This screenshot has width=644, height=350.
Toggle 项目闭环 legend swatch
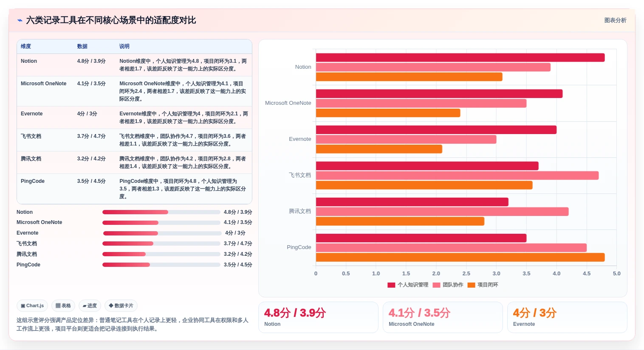point(471,285)
